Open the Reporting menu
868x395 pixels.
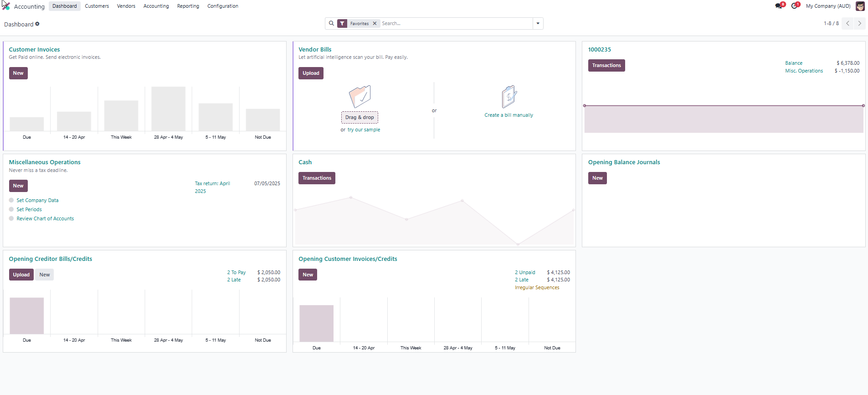click(188, 6)
